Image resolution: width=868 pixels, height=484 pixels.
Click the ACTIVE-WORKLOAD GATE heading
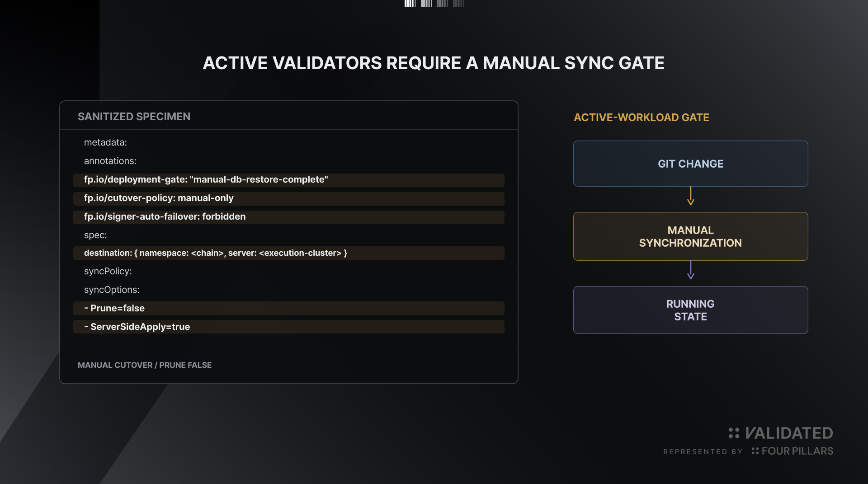[641, 117]
